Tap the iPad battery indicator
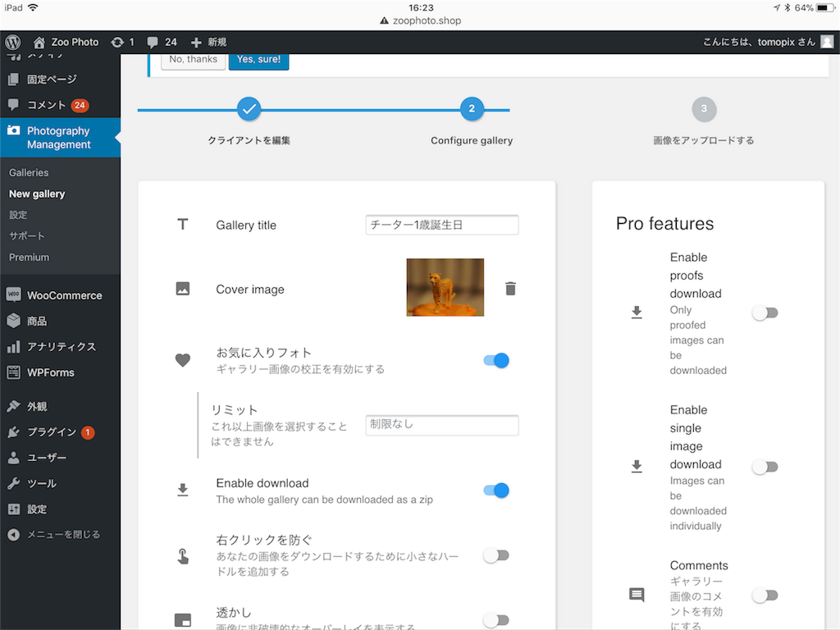The image size is (840, 630). click(825, 7)
